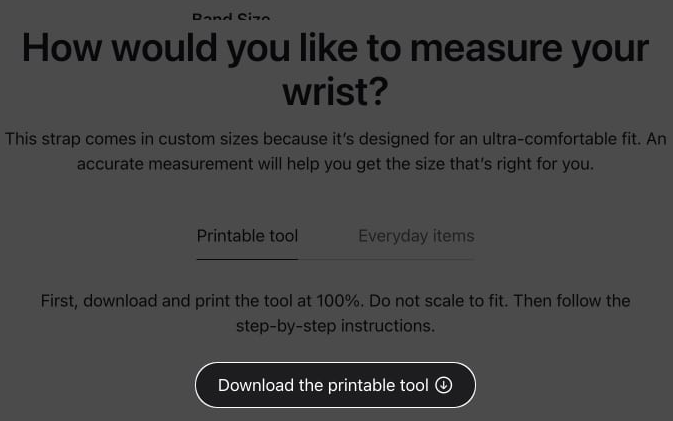Click the 'step-by-step instructions.' text
Image resolution: width=673 pixels, height=421 pixels.
[x=335, y=326]
